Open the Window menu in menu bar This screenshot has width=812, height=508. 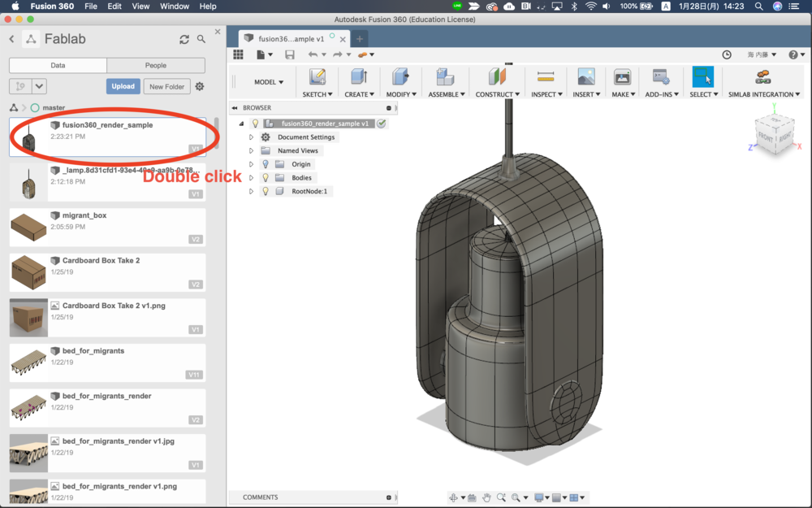[175, 6]
